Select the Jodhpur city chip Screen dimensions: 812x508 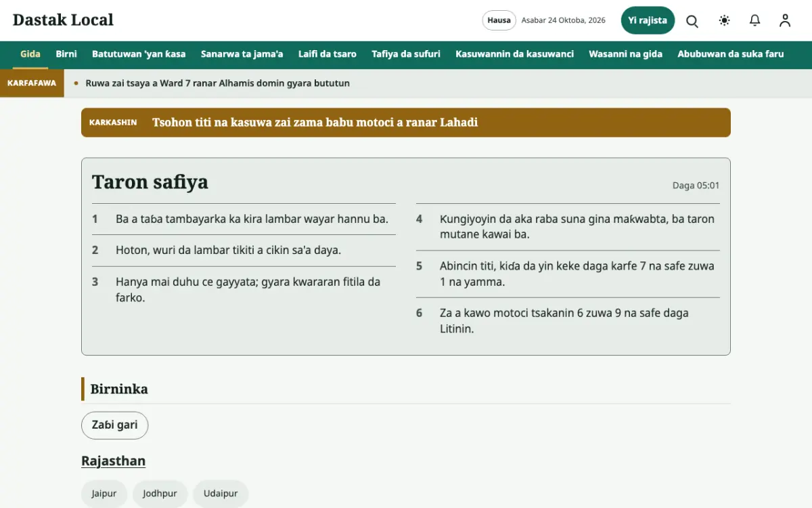click(x=160, y=494)
